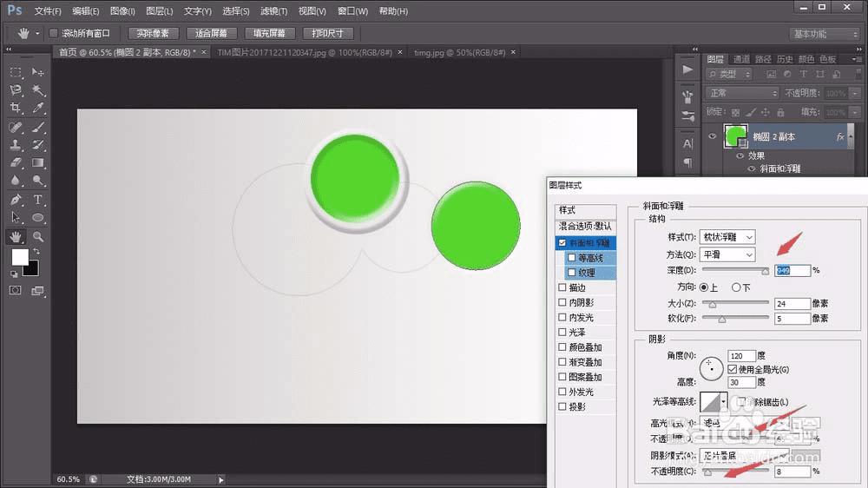
Task: Click 填充屏幕 button
Action: [270, 33]
